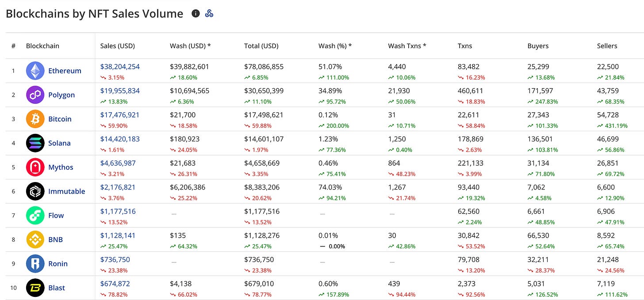This screenshot has height=300, width=644.
Task: Select Ronin transactions count 79,708
Action: click(468, 259)
